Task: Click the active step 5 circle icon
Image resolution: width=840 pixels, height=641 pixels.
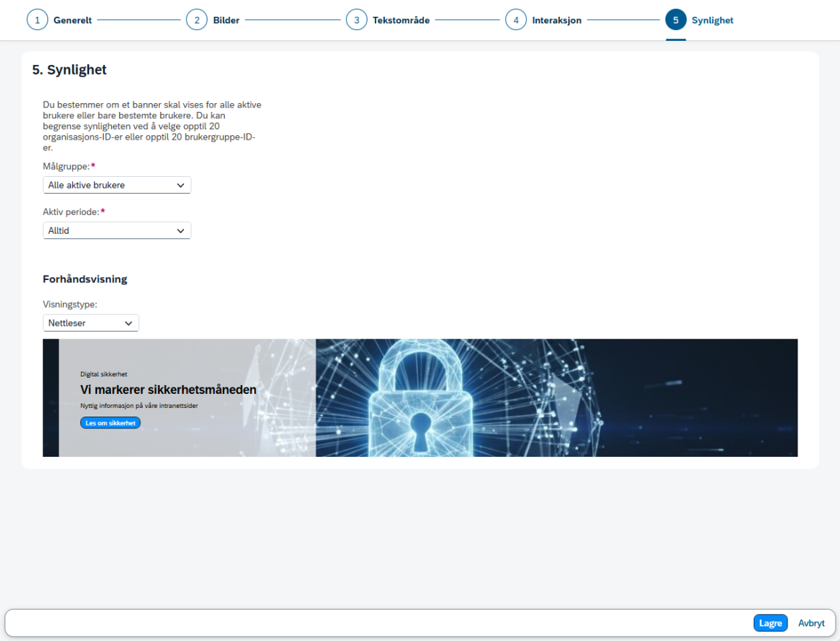Action: (676, 20)
